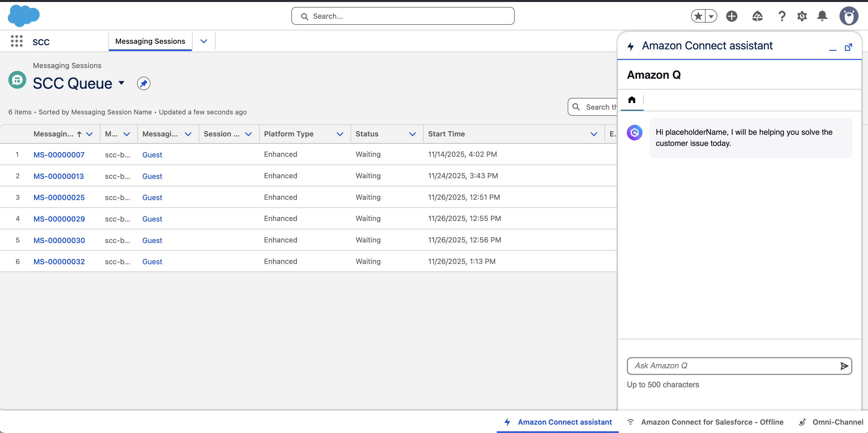
Task: Expand the favorites list dropdown arrow
Action: pos(711,16)
